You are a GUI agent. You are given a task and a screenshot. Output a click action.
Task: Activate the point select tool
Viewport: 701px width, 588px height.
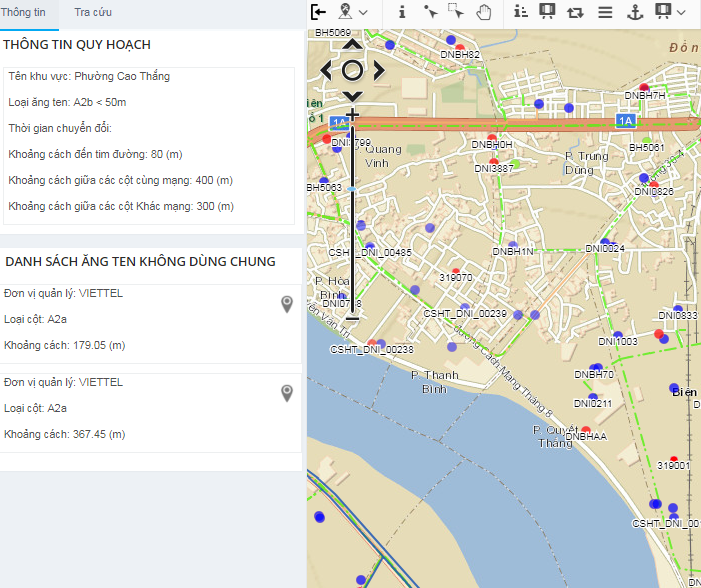click(x=430, y=12)
